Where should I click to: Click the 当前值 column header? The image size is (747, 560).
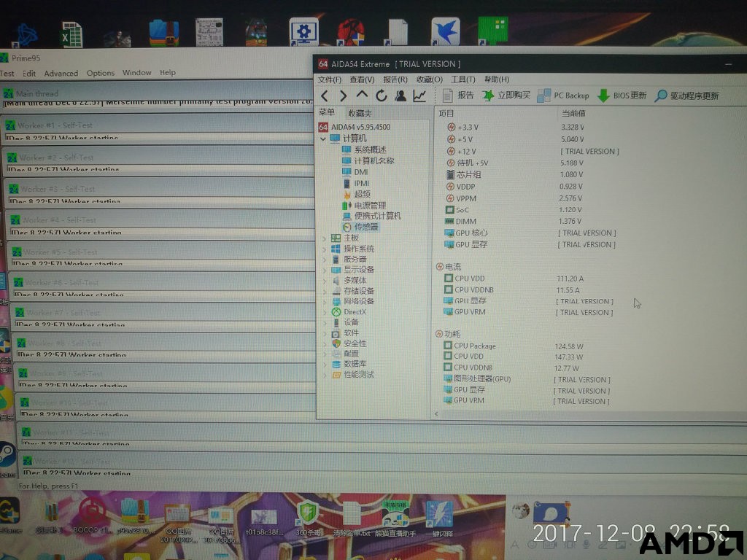(573, 113)
